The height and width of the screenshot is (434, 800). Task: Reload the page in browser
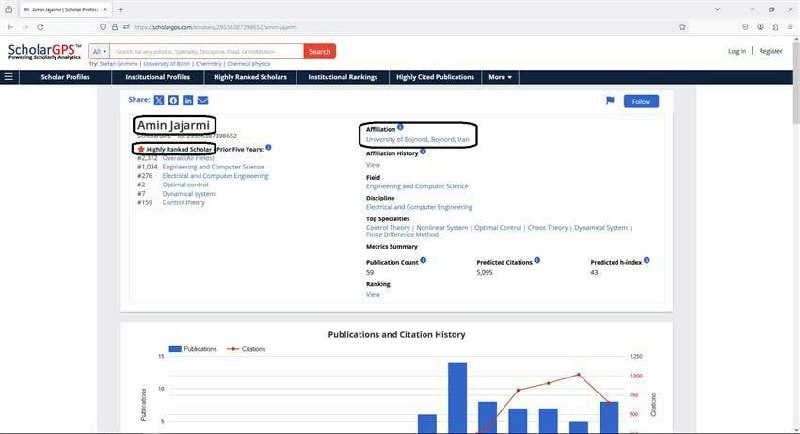40,27
